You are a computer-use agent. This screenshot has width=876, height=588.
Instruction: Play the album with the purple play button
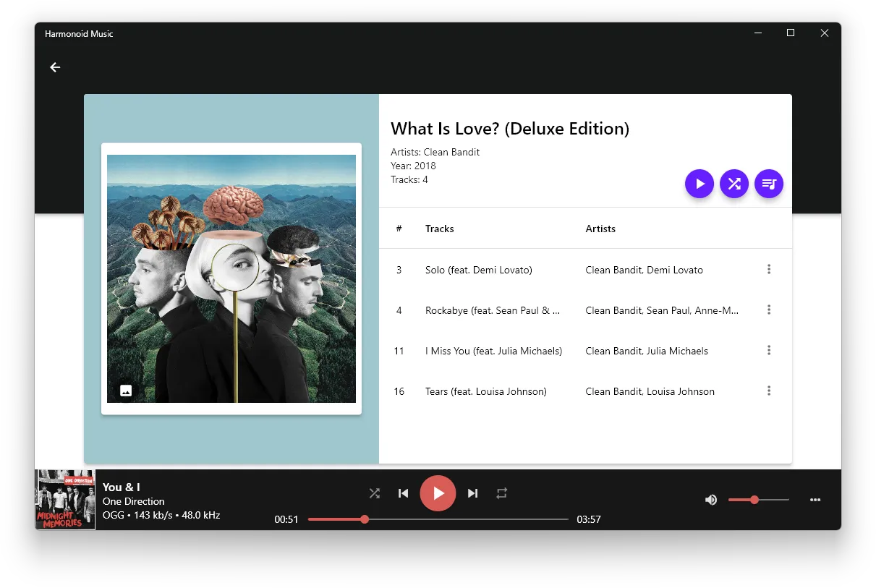699,184
